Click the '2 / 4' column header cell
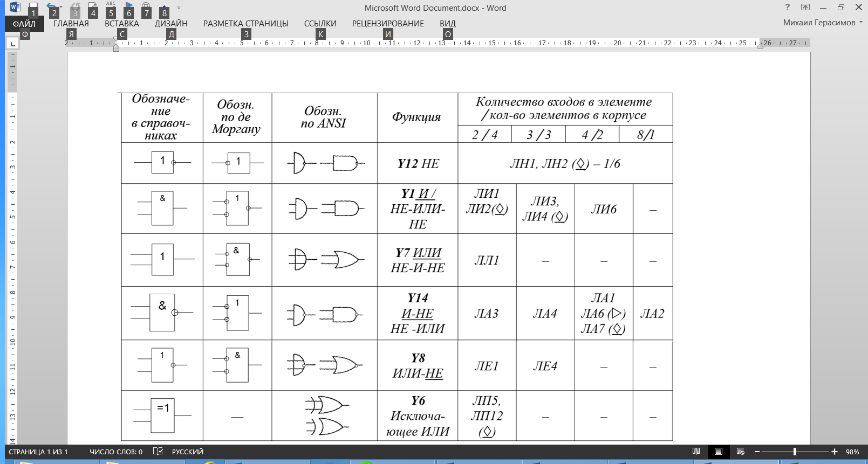868x464 pixels. [x=484, y=134]
